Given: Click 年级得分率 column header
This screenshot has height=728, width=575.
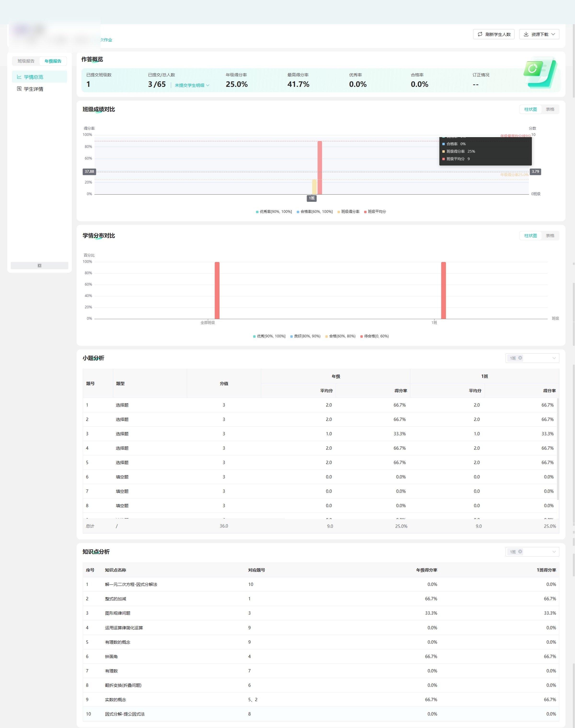Looking at the screenshot, I should point(426,570).
